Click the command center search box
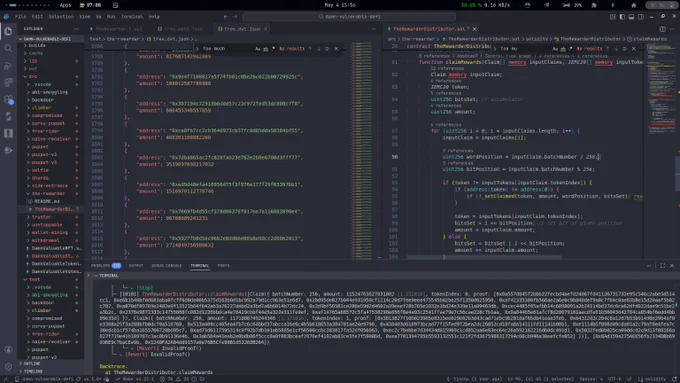Viewport: 680px width, 383px height. pos(349,16)
